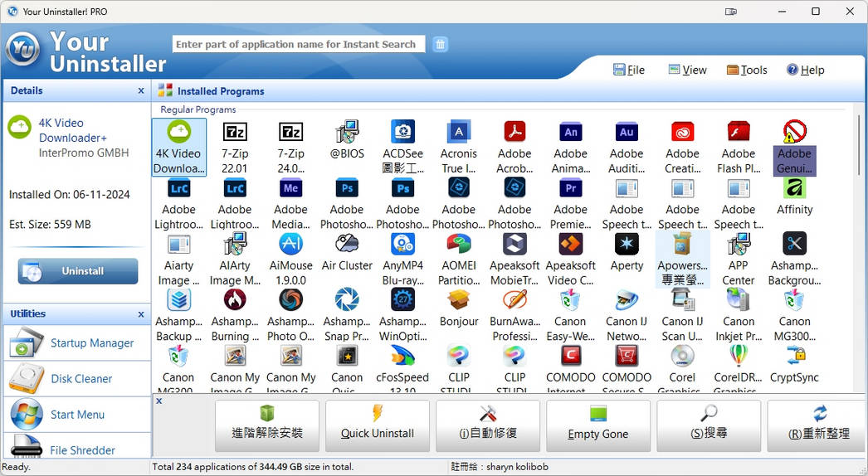Select the Bonjour program icon
This screenshot has height=476, width=868.
coord(459,299)
